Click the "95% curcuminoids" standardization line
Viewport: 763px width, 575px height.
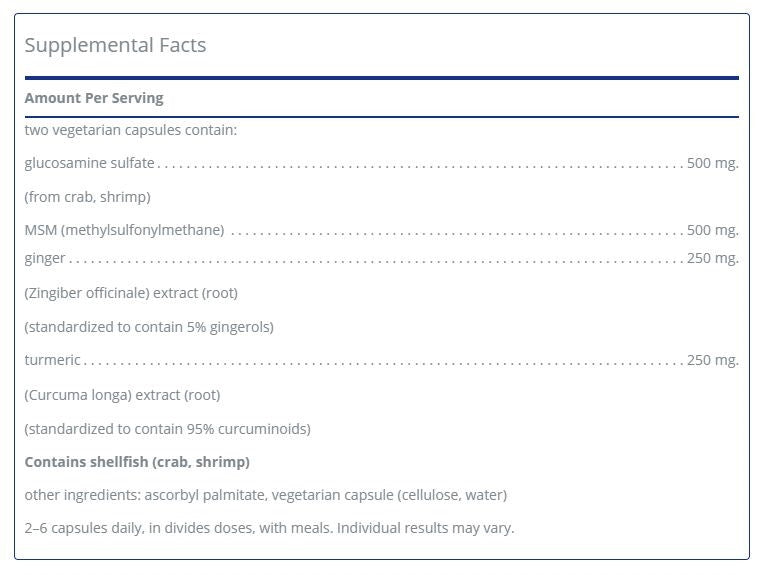pyautogui.click(x=168, y=429)
